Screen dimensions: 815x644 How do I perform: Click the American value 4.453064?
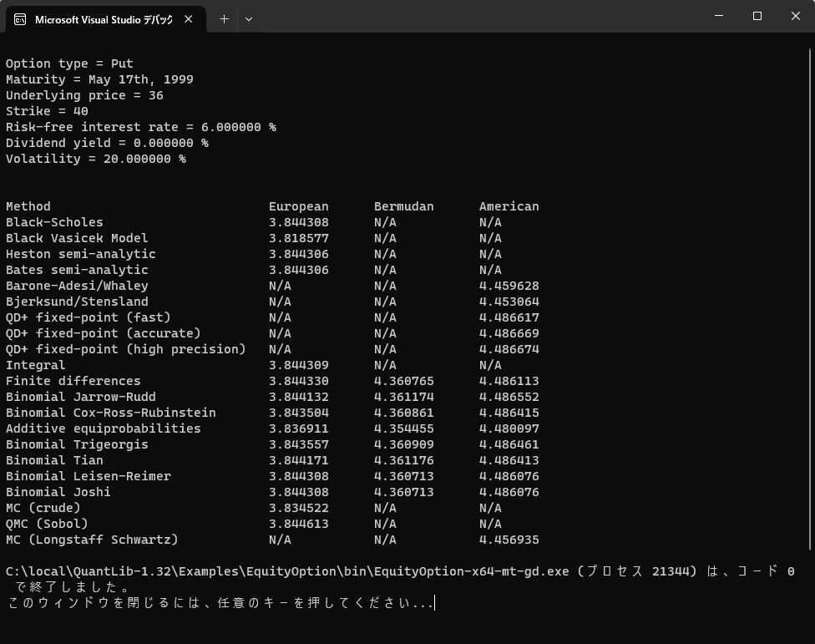[x=509, y=302]
